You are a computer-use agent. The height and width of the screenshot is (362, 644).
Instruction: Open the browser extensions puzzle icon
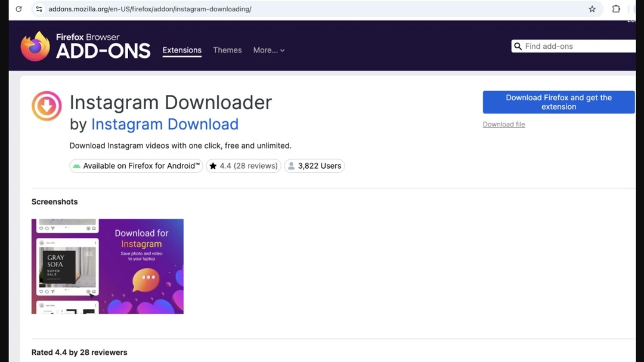pos(616,9)
